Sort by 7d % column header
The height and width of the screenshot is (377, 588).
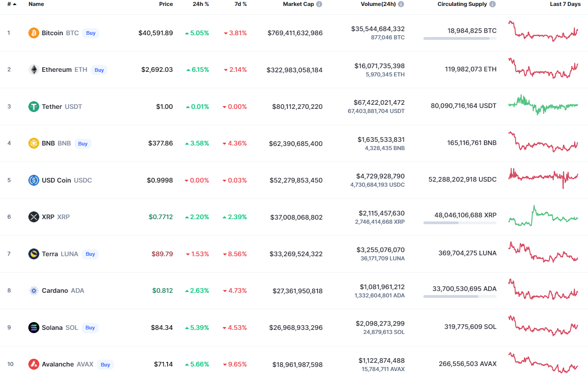click(x=241, y=4)
